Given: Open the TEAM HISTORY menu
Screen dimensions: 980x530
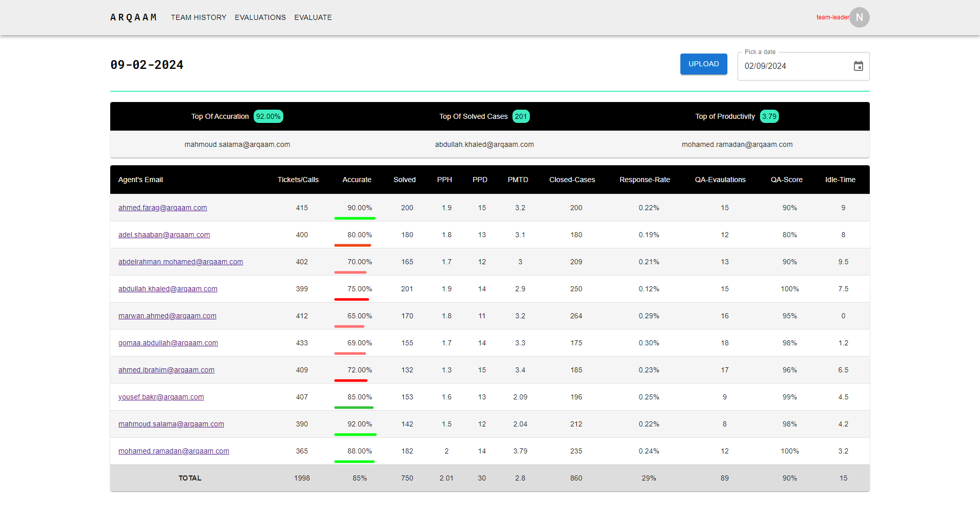Looking at the screenshot, I should click(x=199, y=17).
